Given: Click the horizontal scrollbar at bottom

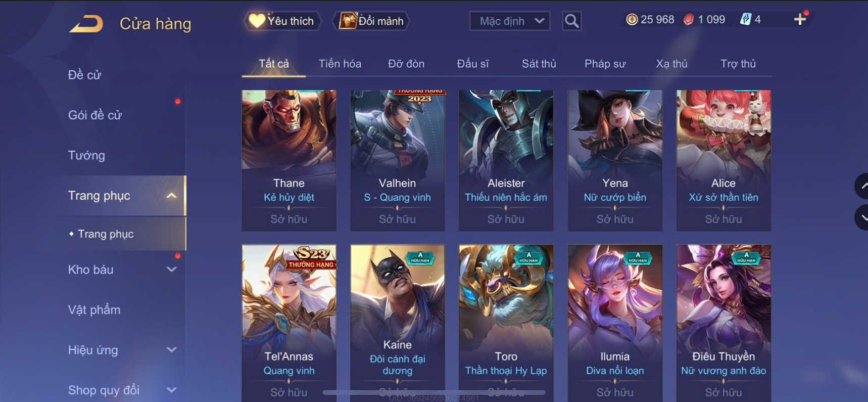Looking at the screenshot, I should (x=433, y=392).
